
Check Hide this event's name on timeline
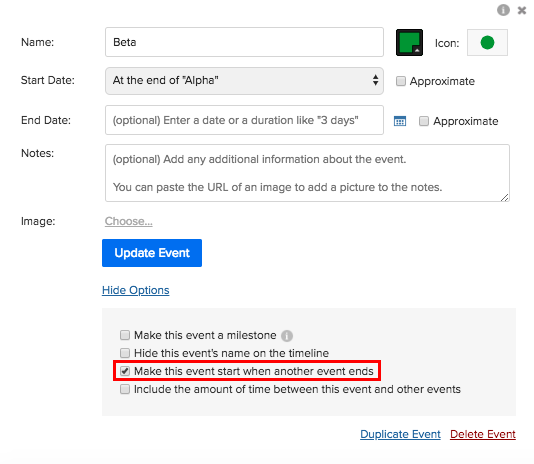tap(125, 353)
